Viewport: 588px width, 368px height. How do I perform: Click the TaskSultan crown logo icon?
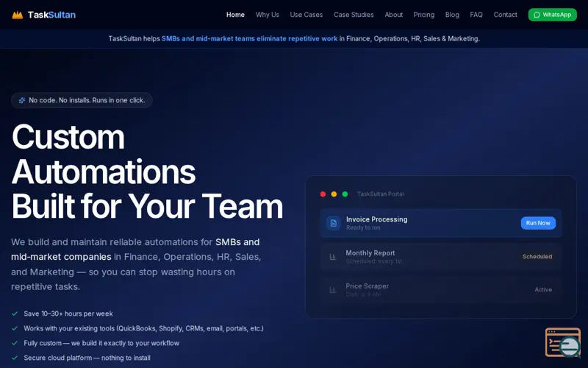point(17,15)
